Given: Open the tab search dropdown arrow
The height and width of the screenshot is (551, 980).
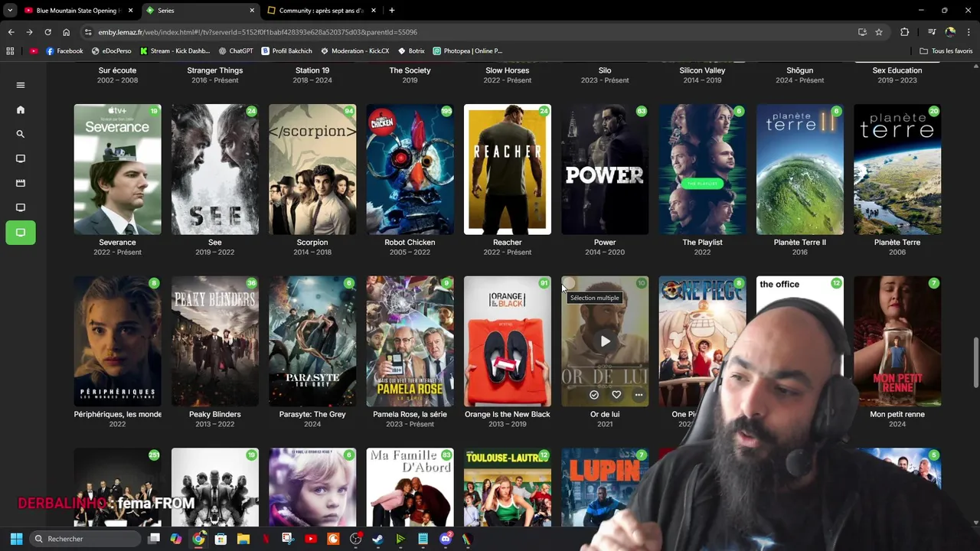Looking at the screenshot, I should click(x=10, y=11).
